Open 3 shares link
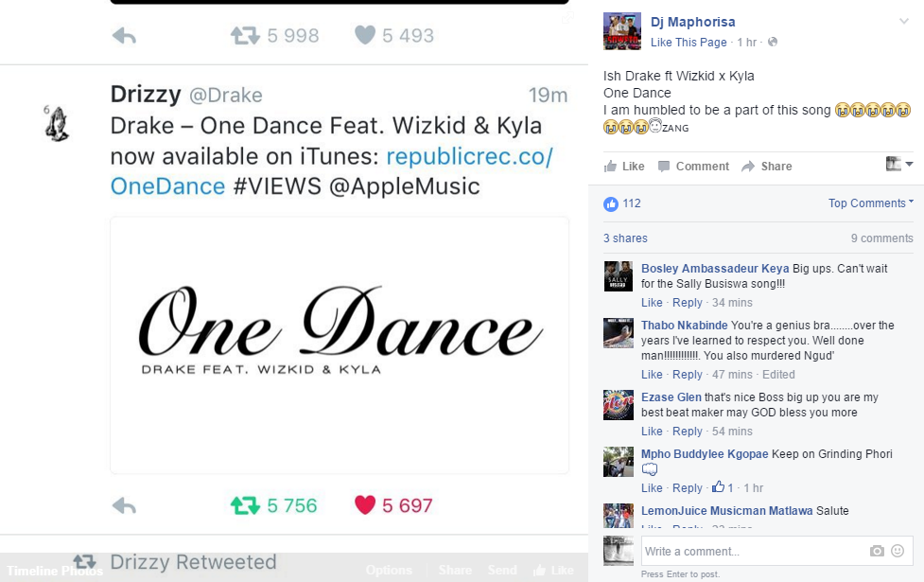 [625, 238]
